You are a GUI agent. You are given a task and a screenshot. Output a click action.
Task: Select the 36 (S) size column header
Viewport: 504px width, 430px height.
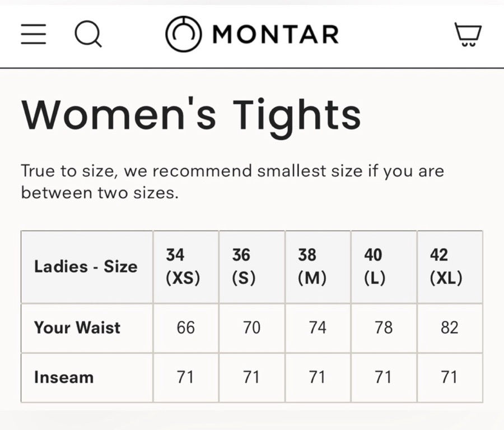click(x=251, y=266)
